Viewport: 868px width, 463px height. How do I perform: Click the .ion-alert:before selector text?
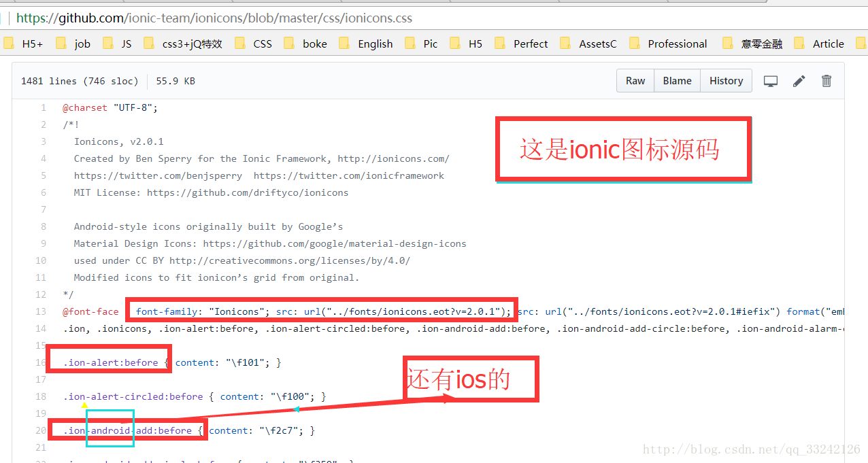[x=110, y=362]
